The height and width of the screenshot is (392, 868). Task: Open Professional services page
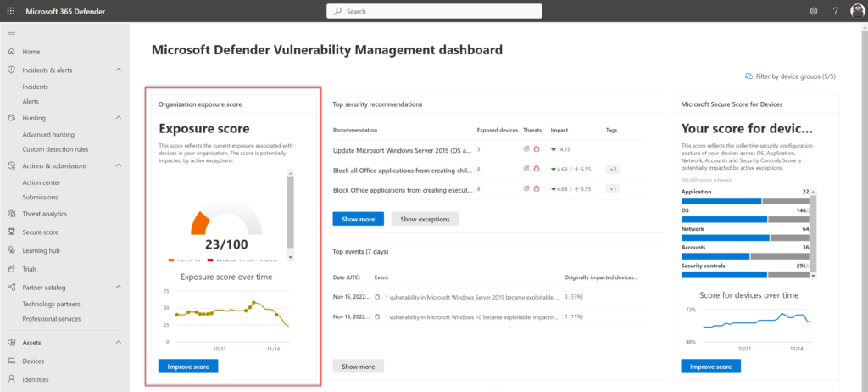tap(52, 319)
